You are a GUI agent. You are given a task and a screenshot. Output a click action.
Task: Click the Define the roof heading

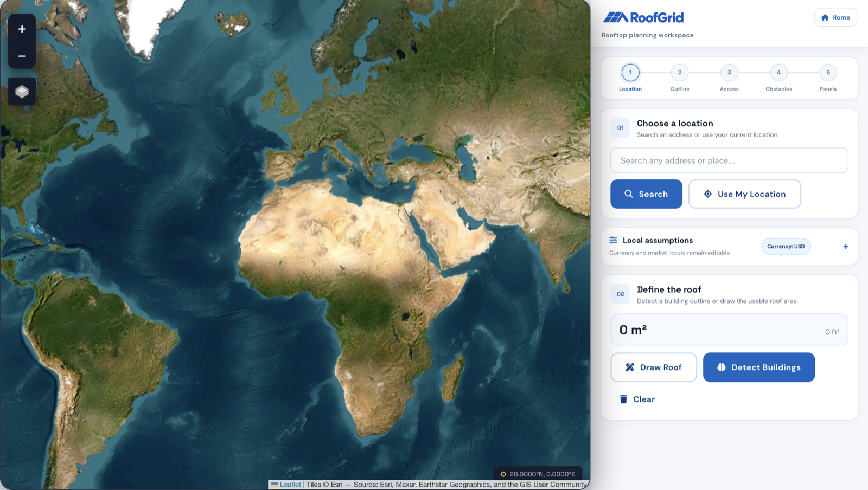pyautogui.click(x=669, y=290)
